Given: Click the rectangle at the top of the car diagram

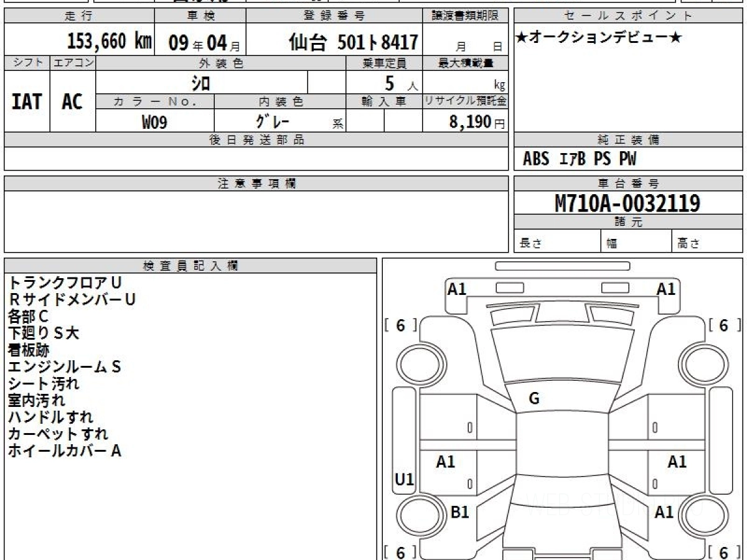Looking at the screenshot, I should click(562, 266).
